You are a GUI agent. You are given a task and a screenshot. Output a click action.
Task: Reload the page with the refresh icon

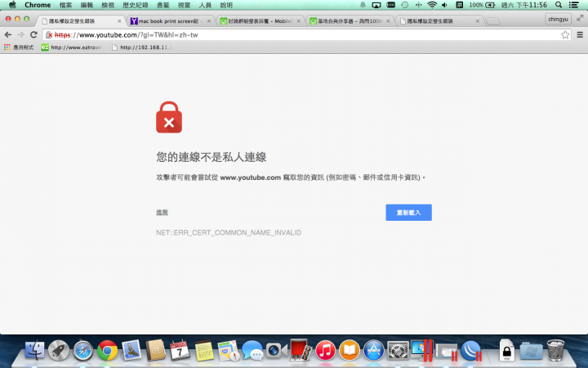pyautogui.click(x=33, y=35)
